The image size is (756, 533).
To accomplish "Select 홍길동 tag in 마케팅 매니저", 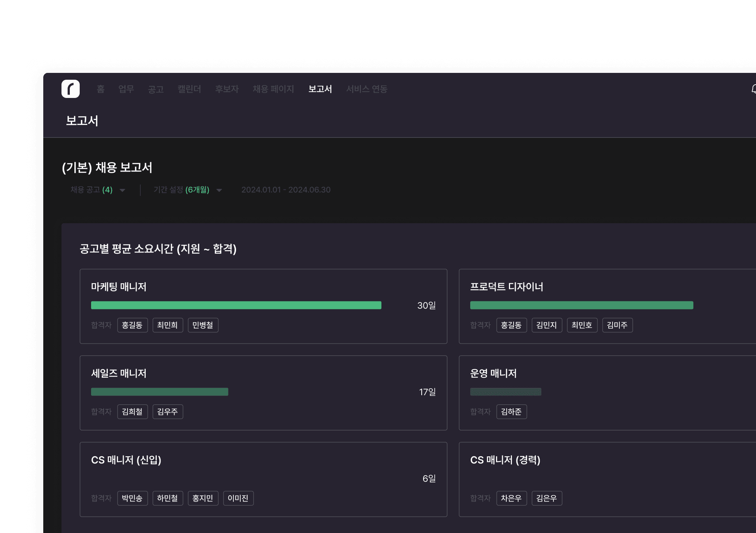I will coord(132,325).
